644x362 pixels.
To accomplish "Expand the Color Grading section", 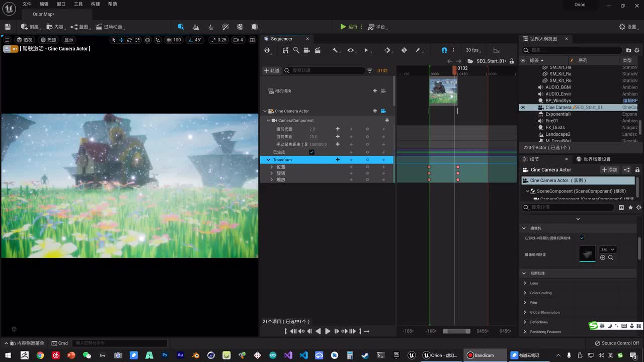I will coord(525,293).
